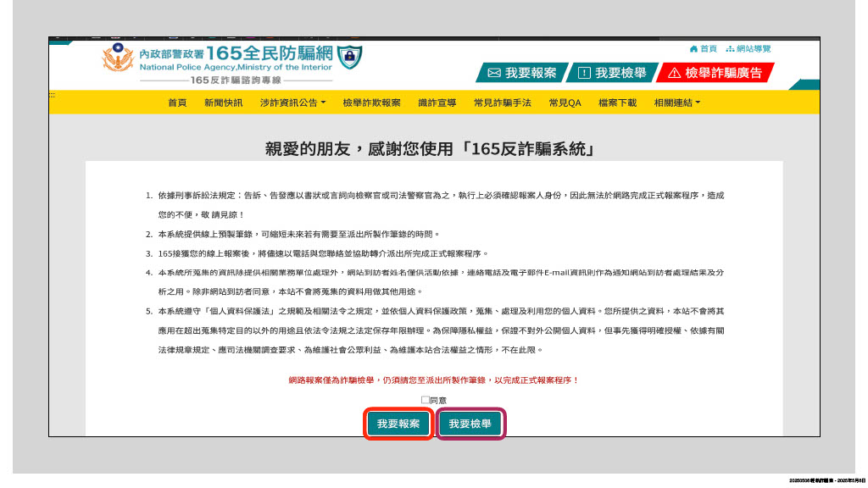The width and height of the screenshot is (868, 488).
Task: Click the red warning 檢舉詐騙廣告 banner
Action: tap(714, 74)
